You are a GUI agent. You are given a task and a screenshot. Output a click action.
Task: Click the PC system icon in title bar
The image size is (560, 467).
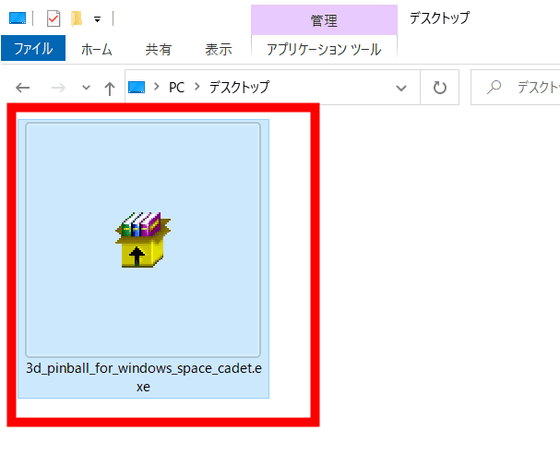[x=18, y=18]
